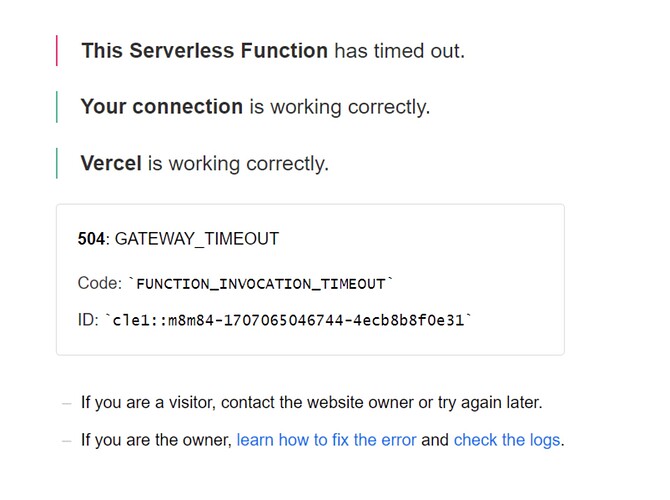Screen dimensions: 670x500
Task: Click the "If you are the owner" text
Action: tap(156, 439)
